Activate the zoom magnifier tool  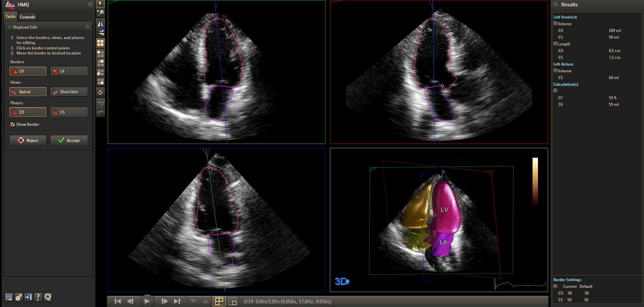(100, 13)
